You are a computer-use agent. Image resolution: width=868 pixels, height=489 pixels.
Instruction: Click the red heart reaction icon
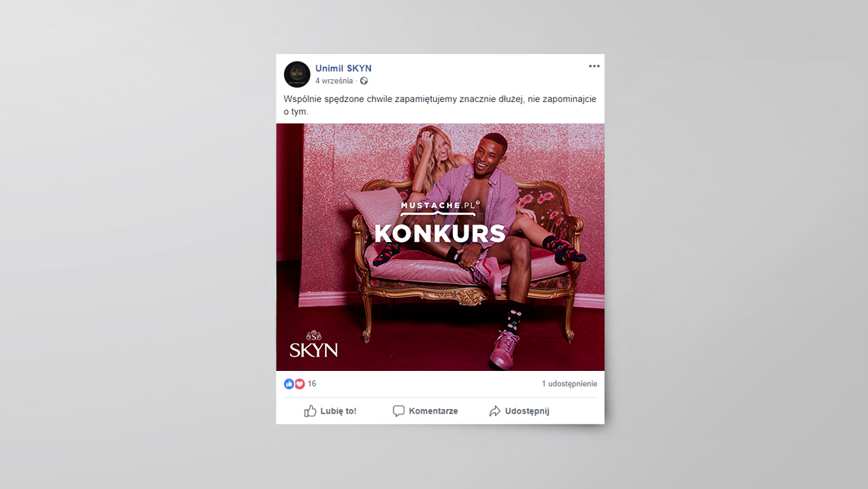(299, 384)
